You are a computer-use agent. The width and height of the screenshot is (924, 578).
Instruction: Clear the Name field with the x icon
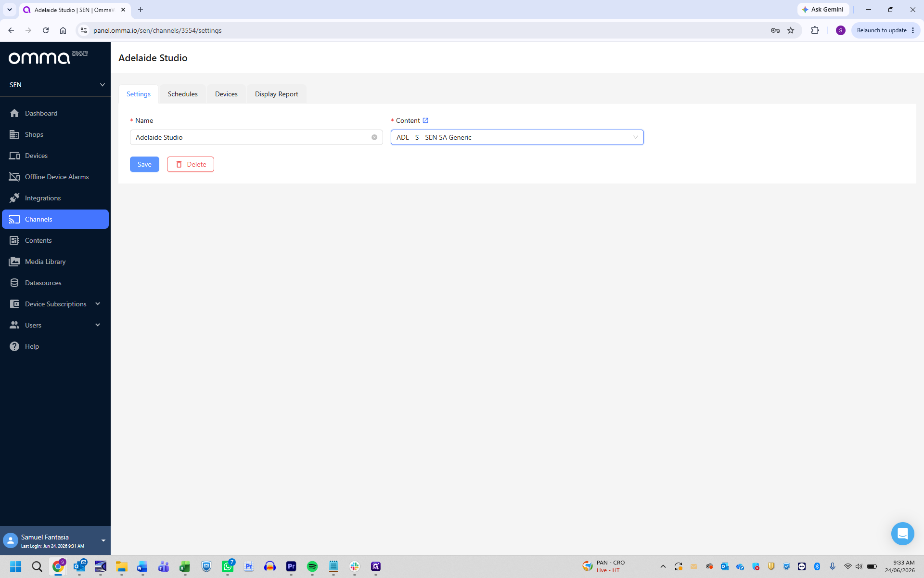374,137
